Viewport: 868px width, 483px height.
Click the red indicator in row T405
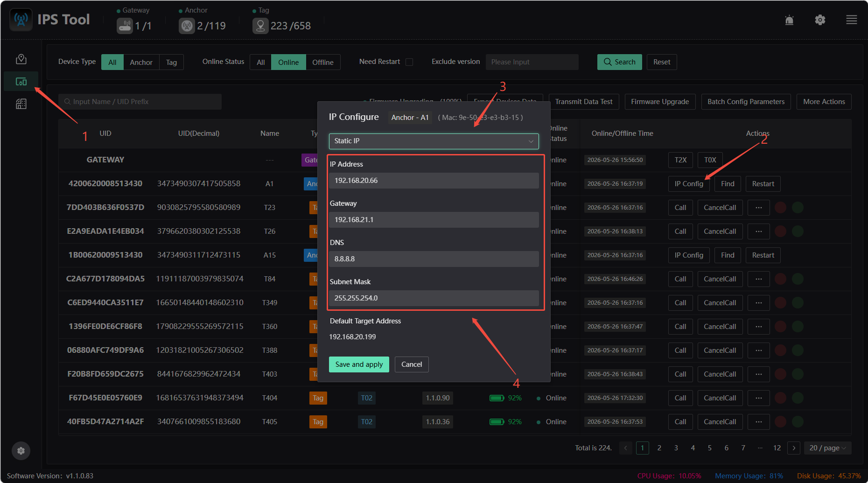[780, 421]
